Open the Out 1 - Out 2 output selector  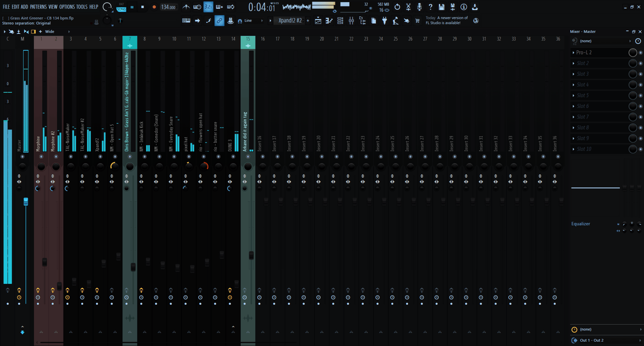click(606, 340)
